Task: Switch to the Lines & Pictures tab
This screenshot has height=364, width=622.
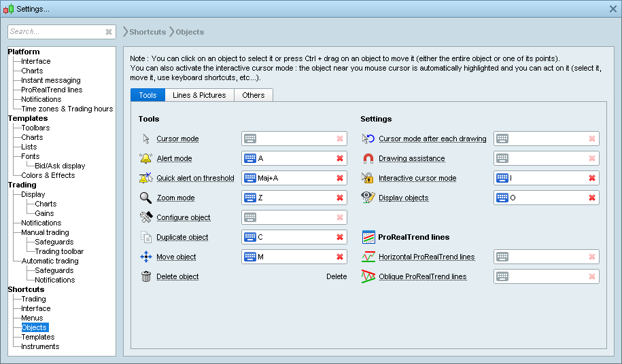Action: coord(198,95)
